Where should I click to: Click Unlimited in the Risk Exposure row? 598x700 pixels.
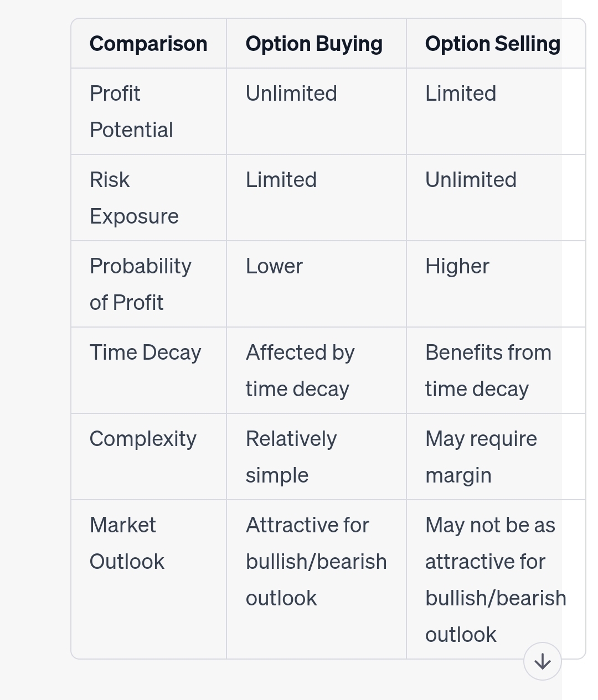tap(471, 180)
